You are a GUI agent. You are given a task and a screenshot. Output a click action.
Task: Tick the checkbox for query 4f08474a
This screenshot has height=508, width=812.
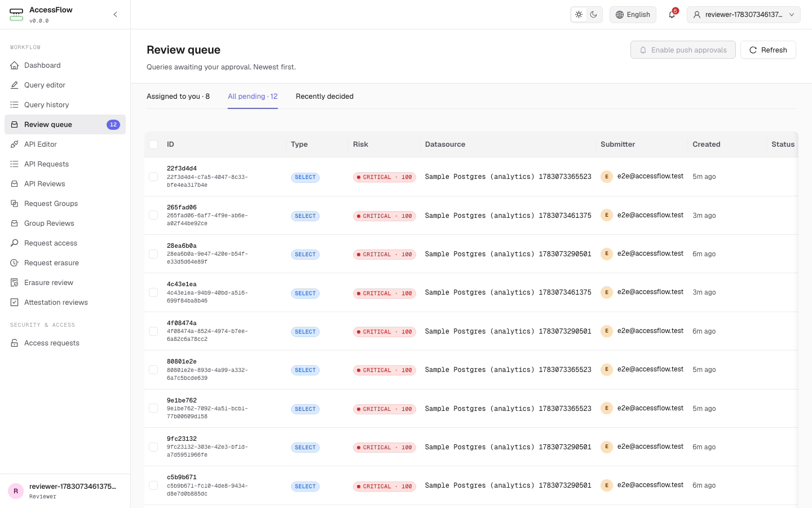[x=153, y=331]
